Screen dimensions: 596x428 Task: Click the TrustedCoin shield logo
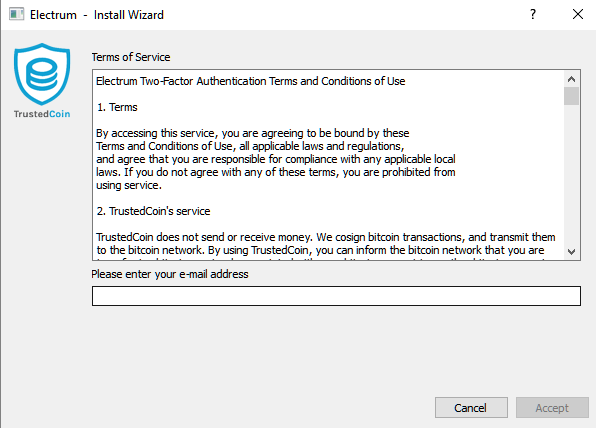42,74
